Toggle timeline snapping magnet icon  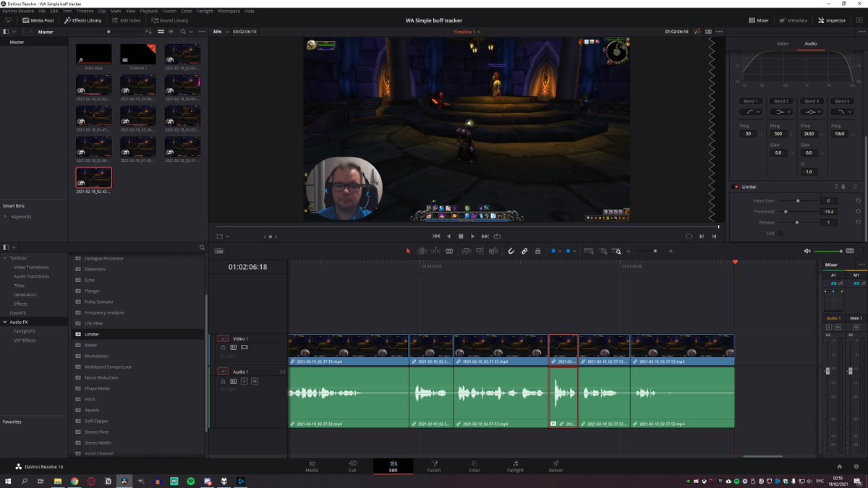511,251
